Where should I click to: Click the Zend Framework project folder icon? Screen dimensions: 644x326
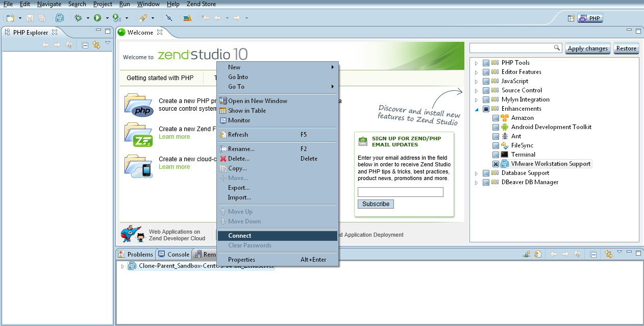click(x=139, y=135)
